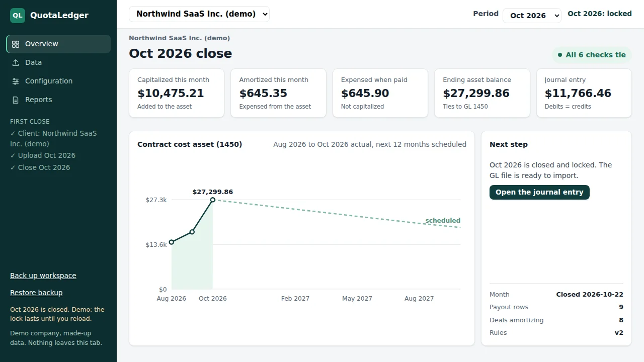Click the Capitalized this month $10,475.21 card
644x362 pixels.
point(177,94)
